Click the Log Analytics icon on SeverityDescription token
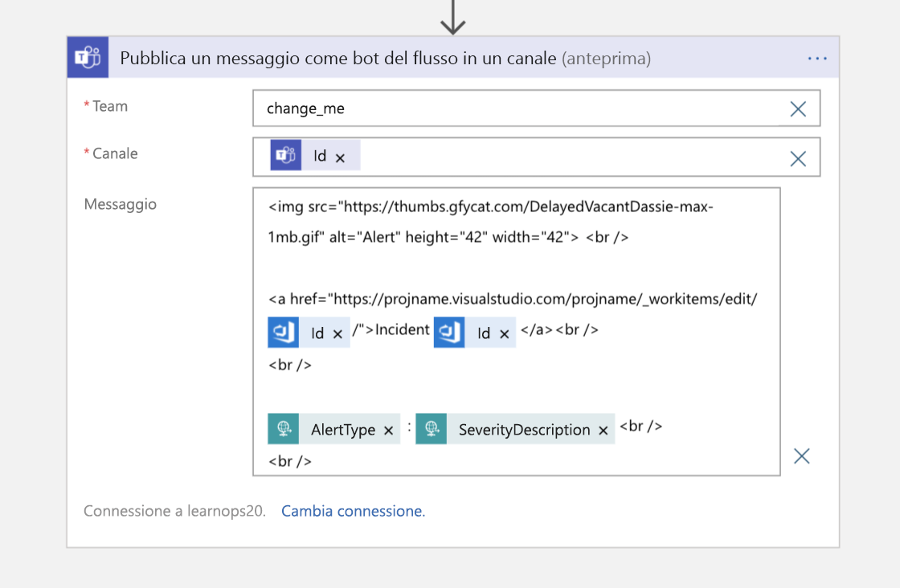 (433, 429)
